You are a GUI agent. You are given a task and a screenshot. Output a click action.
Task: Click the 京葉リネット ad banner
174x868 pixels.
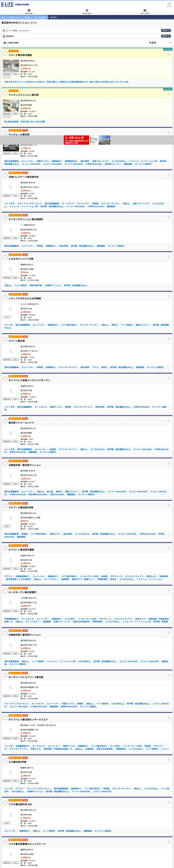click(x=87, y=140)
